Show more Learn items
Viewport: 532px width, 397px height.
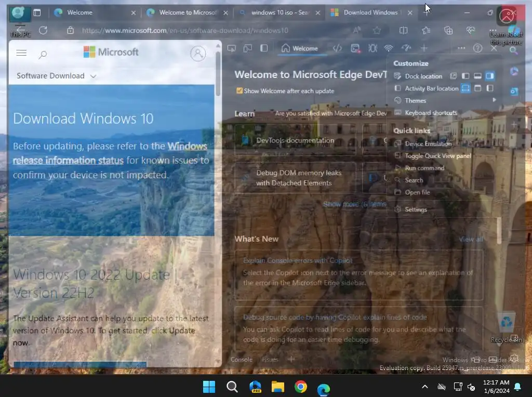pos(354,204)
